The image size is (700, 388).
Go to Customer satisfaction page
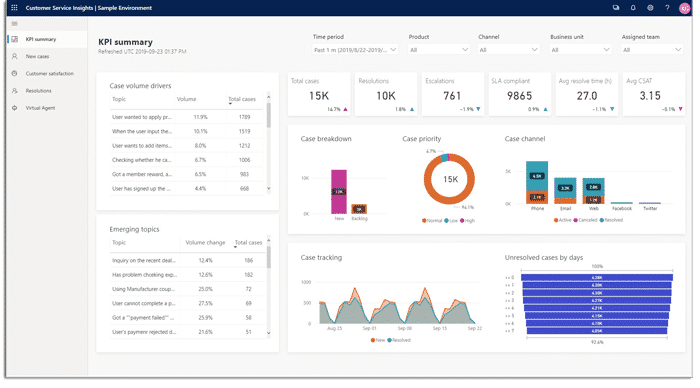click(x=47, y=73)
